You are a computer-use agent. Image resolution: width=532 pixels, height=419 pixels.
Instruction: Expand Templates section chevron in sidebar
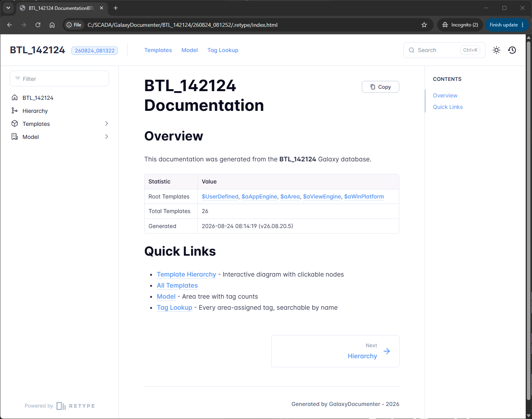pos(107,123)
